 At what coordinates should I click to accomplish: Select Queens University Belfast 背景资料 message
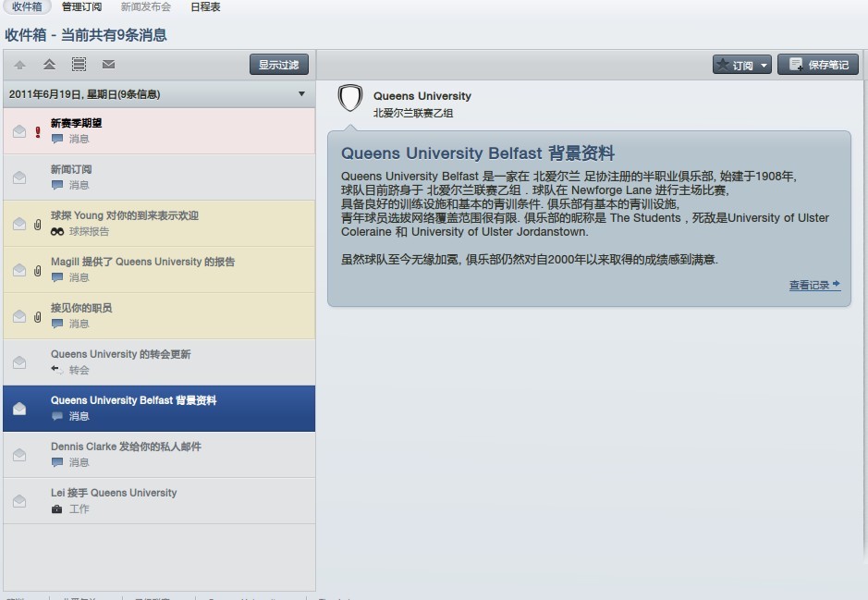[159, 409]
